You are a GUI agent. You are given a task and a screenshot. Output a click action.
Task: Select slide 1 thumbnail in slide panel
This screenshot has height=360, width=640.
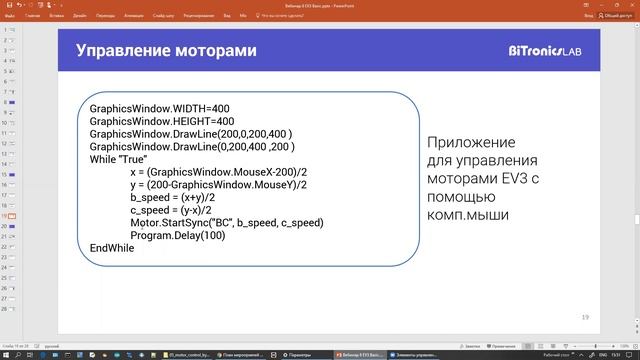tap(12, 30)
